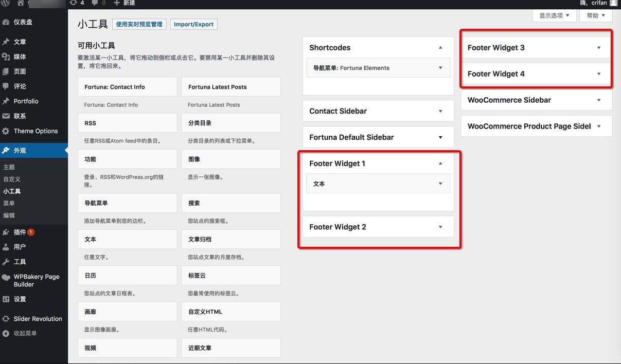
Task: Click the 仪表盘 dashboard icon
Action: click(x=6, y=22)
